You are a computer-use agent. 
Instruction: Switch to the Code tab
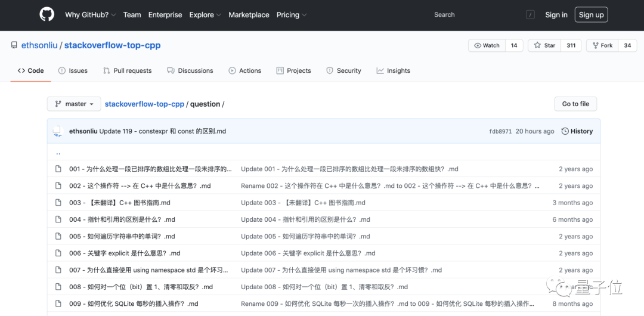(x=31, y=71)
